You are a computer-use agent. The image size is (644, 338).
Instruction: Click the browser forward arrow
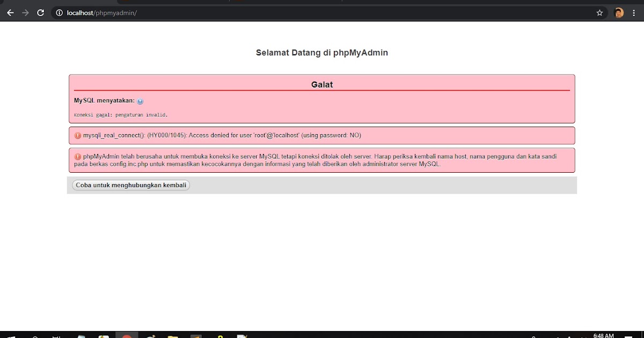point(25,13)
